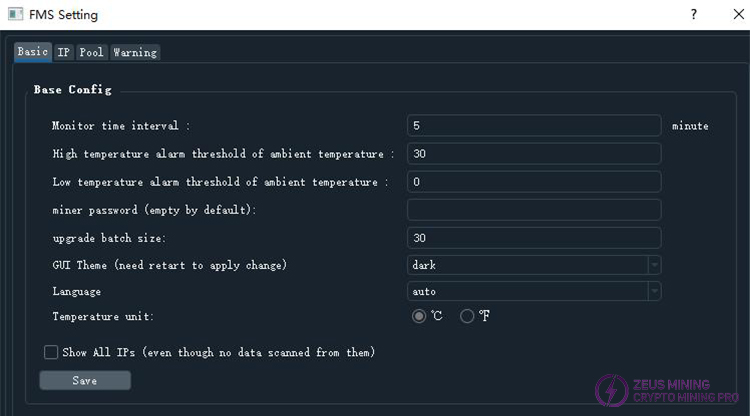This screenshot has height=416, width=750.
Task: Switch to the Basic tab
Action: click(33, 52)
